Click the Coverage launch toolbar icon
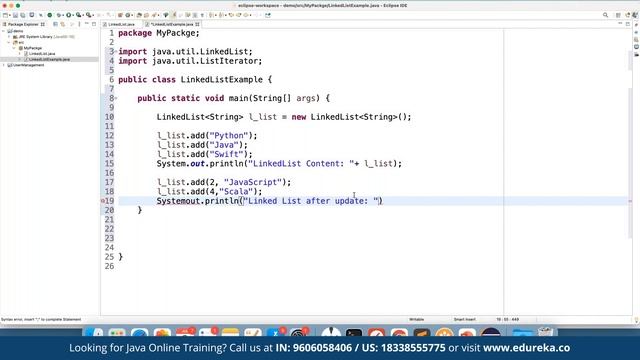Image resolution: width=640 pixels, height=360 pixels. pyautogui.click(x=78, y=15)
